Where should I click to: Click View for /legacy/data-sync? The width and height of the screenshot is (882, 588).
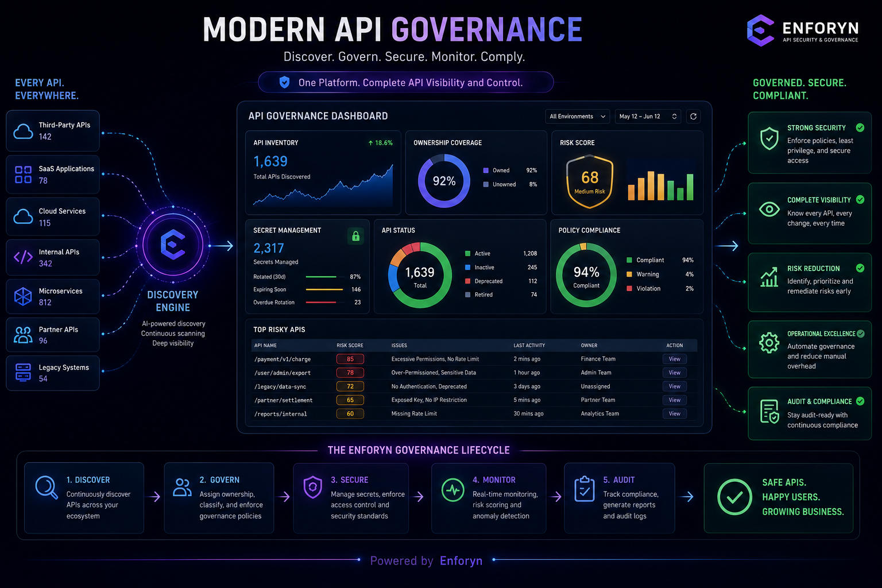click(x=675, y=386)
